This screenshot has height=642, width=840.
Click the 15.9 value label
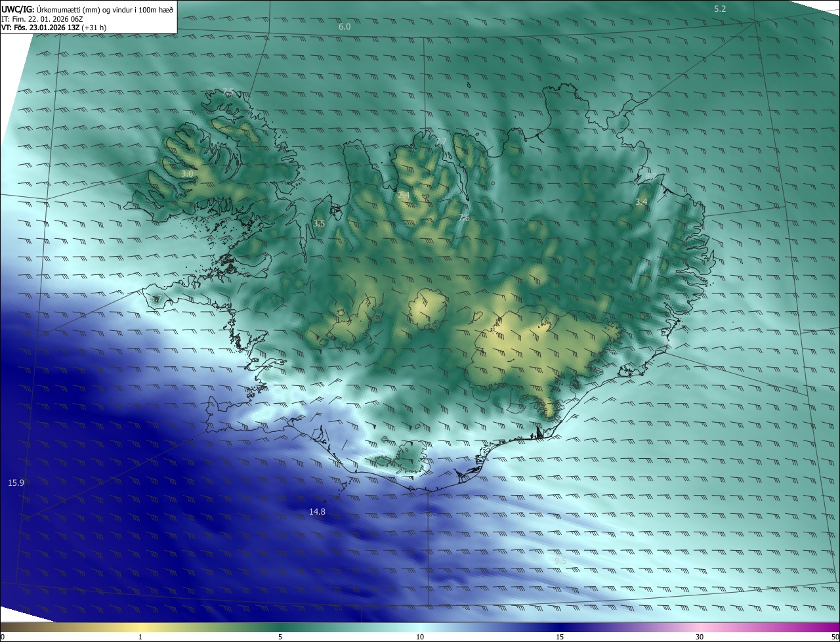[x=16, y=482]
